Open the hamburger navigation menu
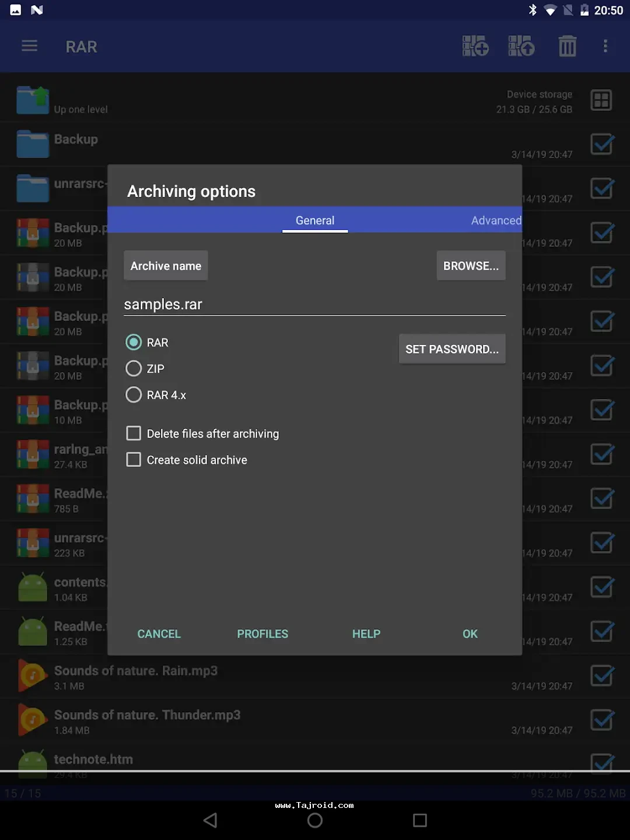The image size is (630, 840). pos(29,46)
